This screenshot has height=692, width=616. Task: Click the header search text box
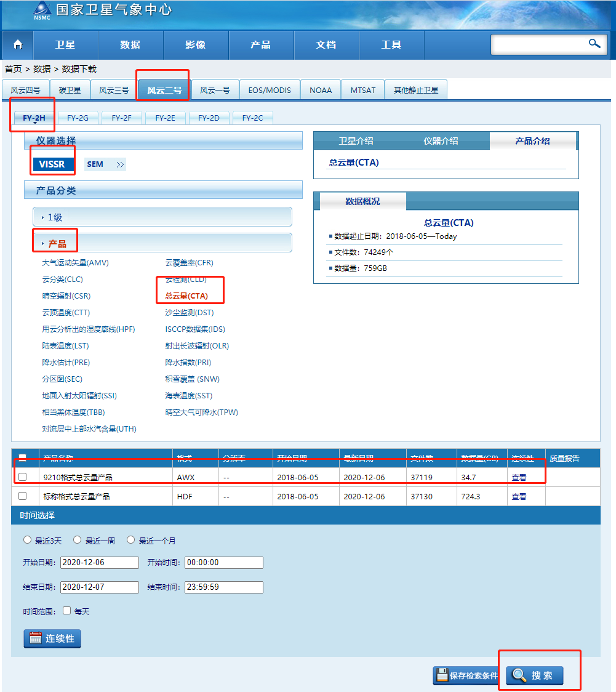pos(539,44)
